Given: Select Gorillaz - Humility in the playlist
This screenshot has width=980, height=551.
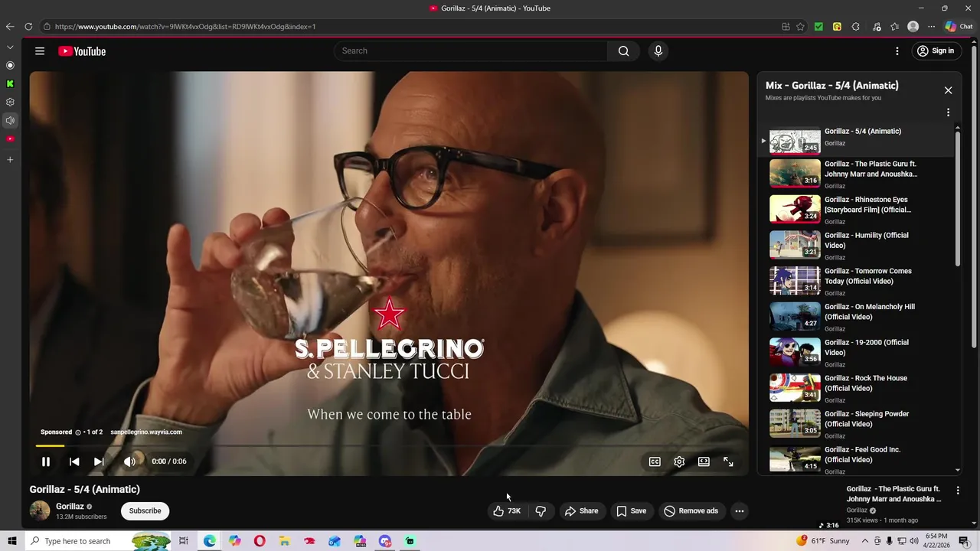Looking at the screenshot, I should (x=857, y=246).
